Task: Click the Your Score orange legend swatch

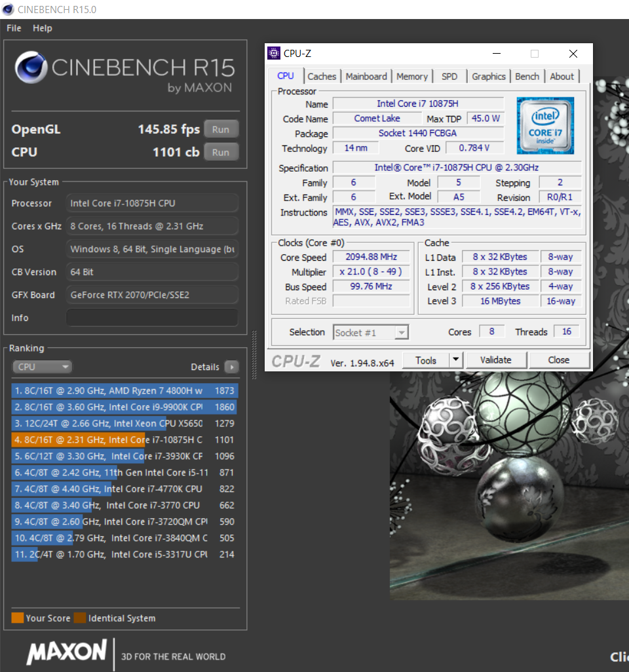Action: (x=18, y=618)
